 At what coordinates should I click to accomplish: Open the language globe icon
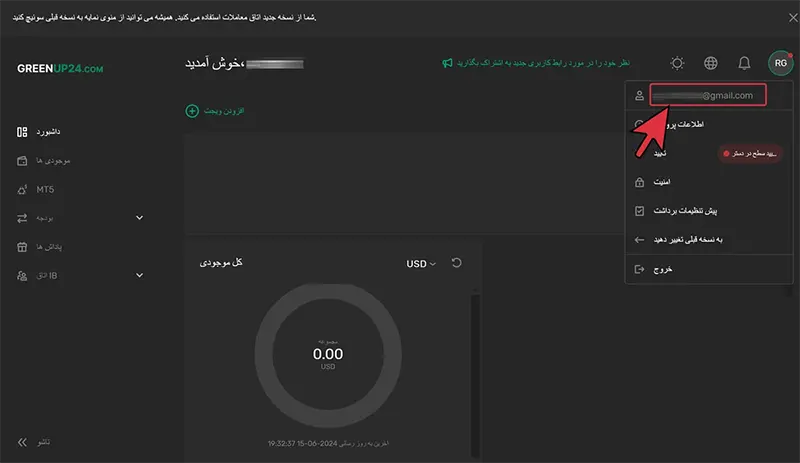click(x=711, y=63)
